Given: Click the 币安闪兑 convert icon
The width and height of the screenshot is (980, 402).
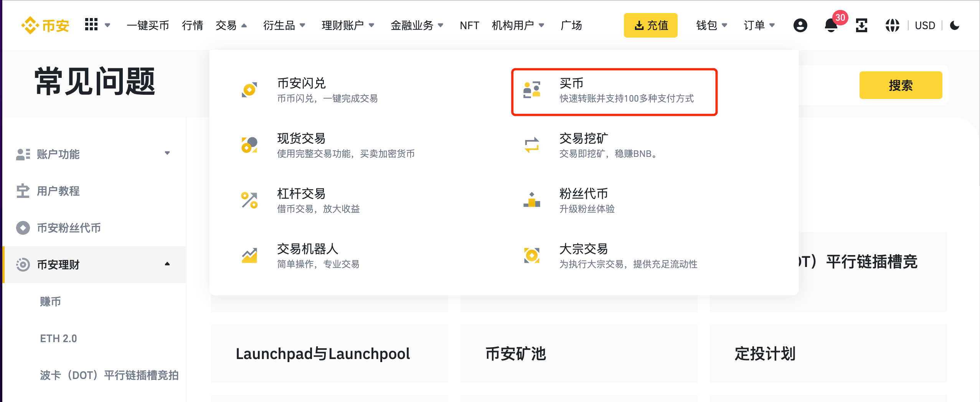Looking at the screenshot, I should pyautogui.click(x=249, y=90).
